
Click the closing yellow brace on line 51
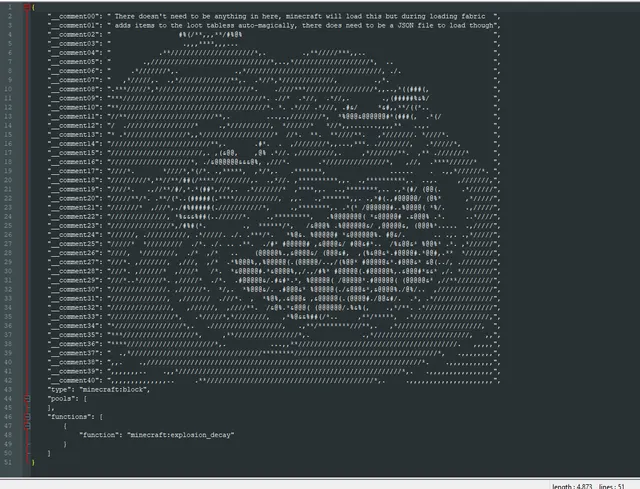click(x=33, y=462)
